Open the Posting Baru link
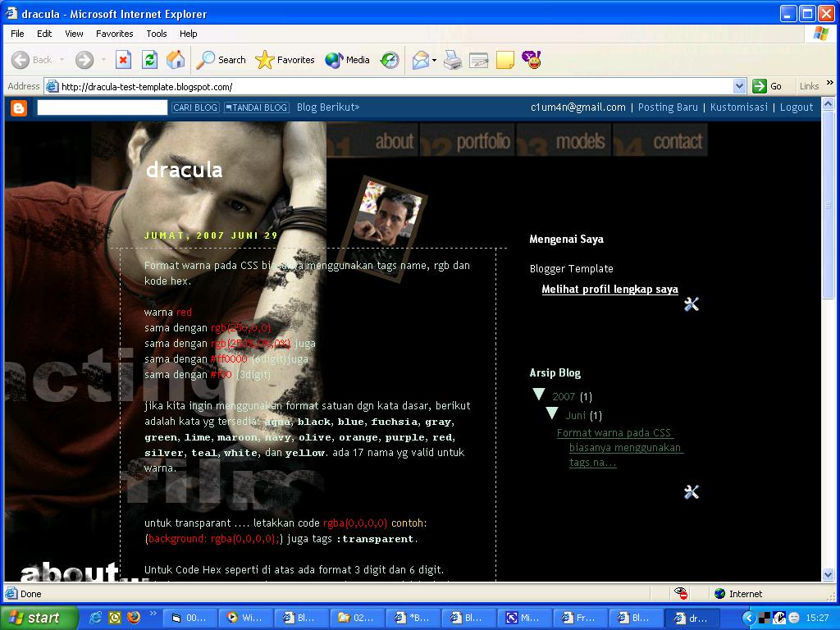This screenshot has height=630, width=840. coord(668,107)
